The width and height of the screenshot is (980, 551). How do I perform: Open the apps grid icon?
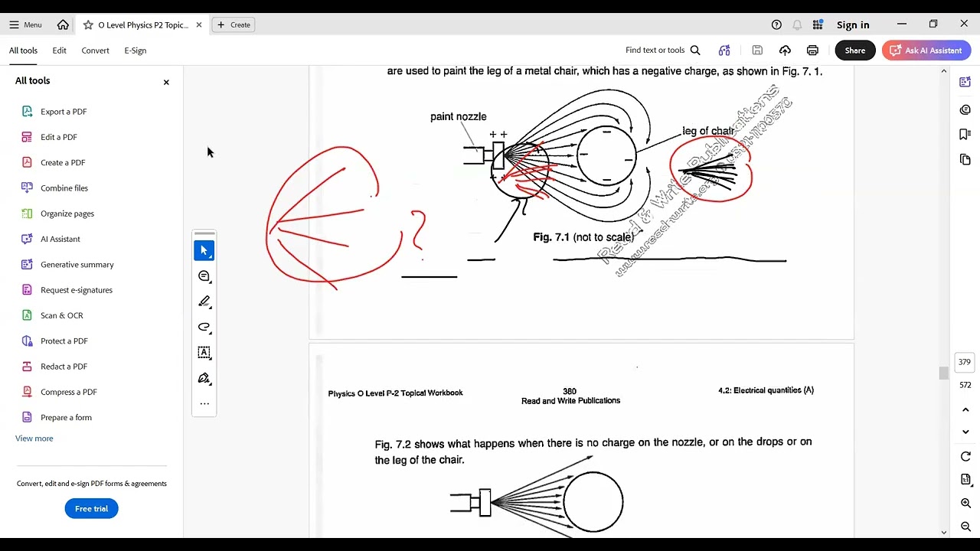point(818,24)
